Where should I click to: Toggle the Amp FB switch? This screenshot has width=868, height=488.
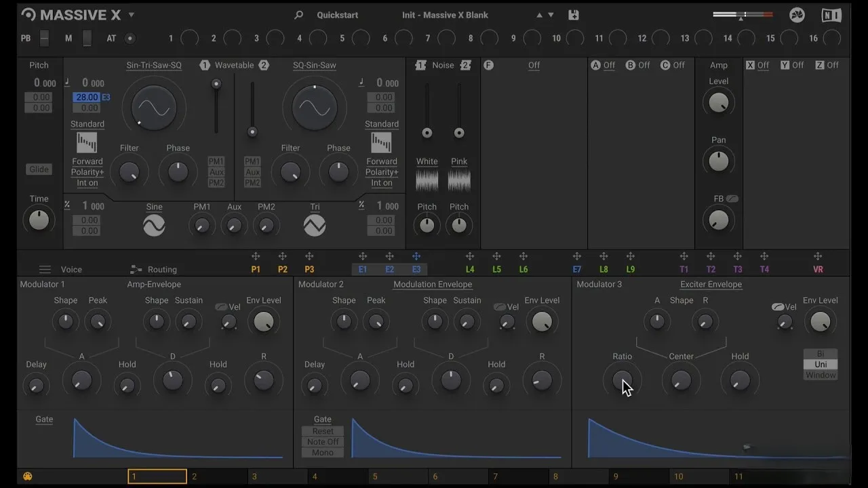point(732,199)
